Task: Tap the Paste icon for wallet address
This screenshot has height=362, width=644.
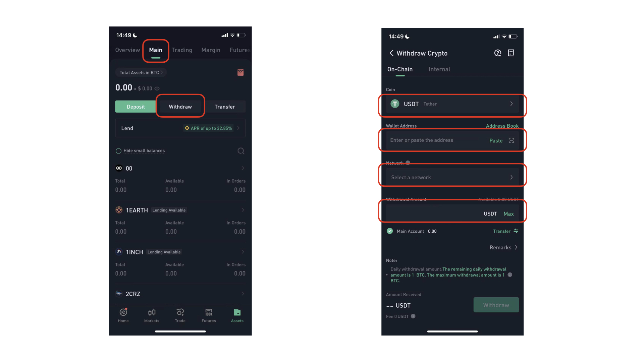Action: (496, 140)
